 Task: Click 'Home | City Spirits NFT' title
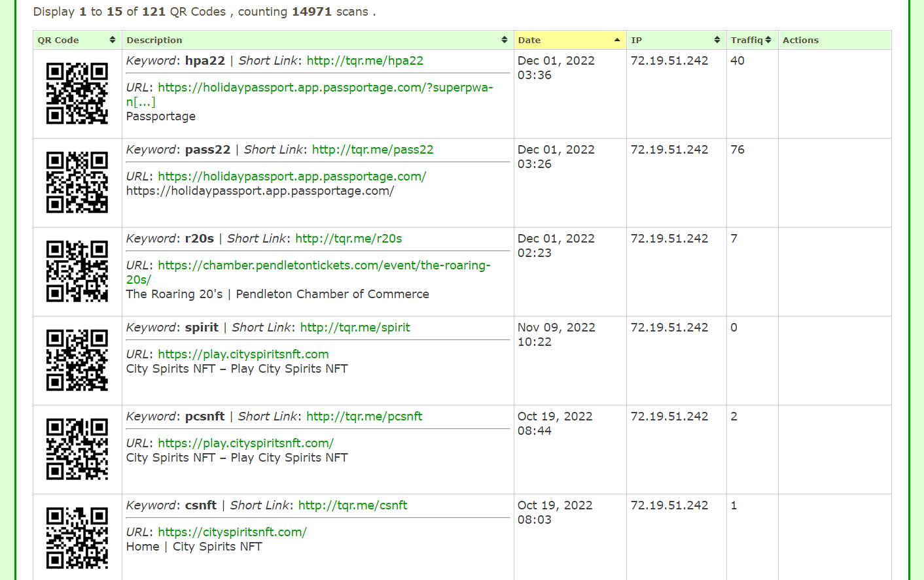[194, 547]
